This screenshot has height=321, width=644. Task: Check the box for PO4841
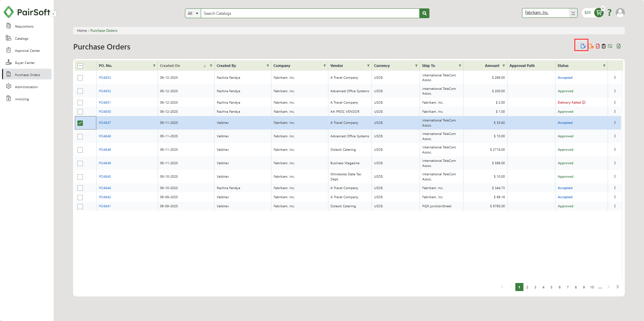[80, 207]
